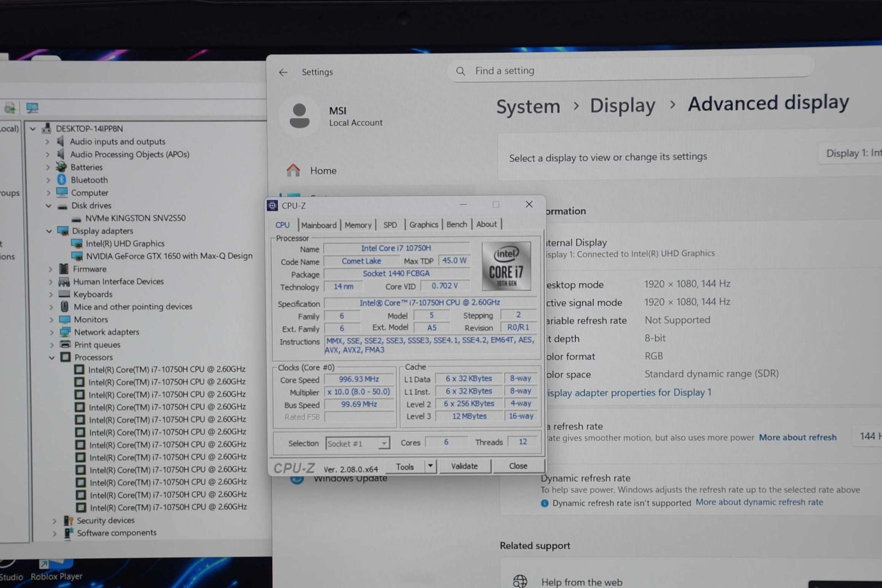Expand the Network adapters node
882x588 pixels.
coord(51,332)
